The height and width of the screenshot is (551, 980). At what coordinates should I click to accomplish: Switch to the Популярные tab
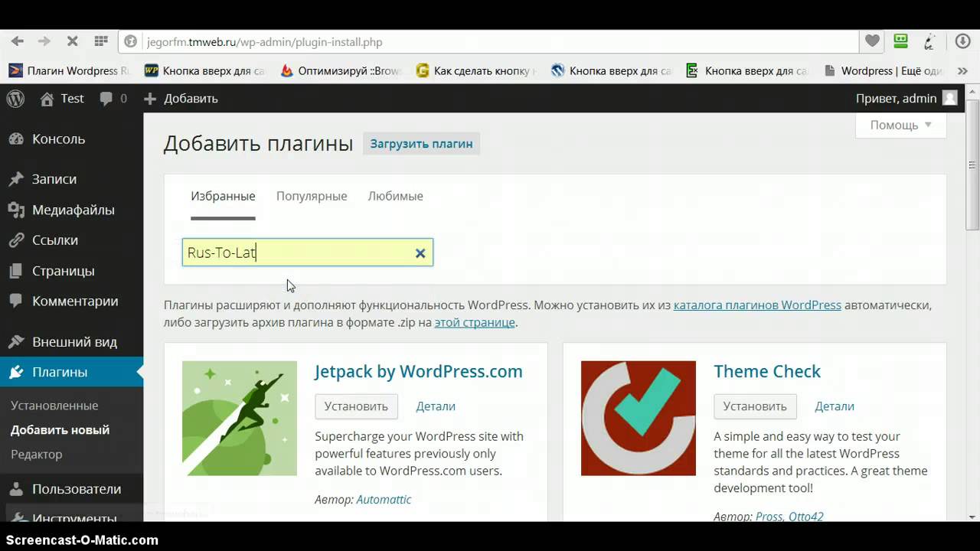coord(312,196)
